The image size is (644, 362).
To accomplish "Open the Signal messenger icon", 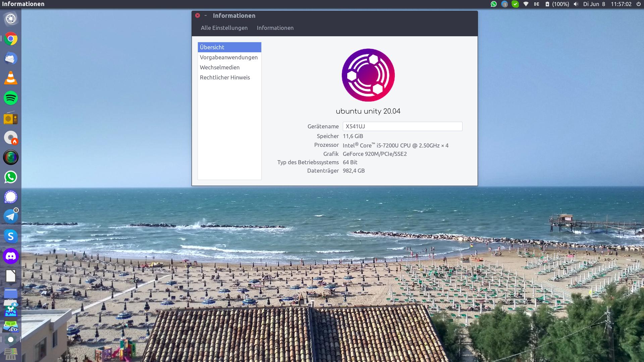I will tap(11, 197).
